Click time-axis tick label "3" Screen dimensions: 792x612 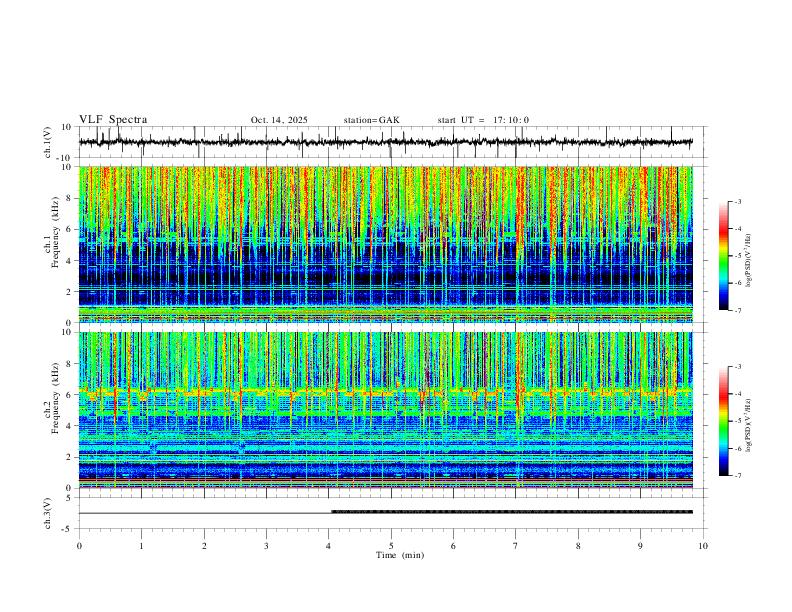(x=266, y=546)
